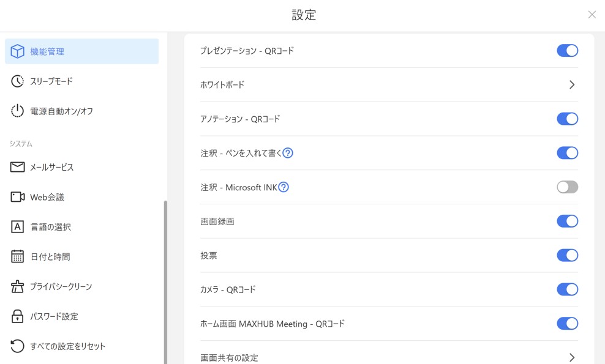Click the sidebar vertical scrollbar
This screenshot has width=605, height=364.
click(165, 281)
